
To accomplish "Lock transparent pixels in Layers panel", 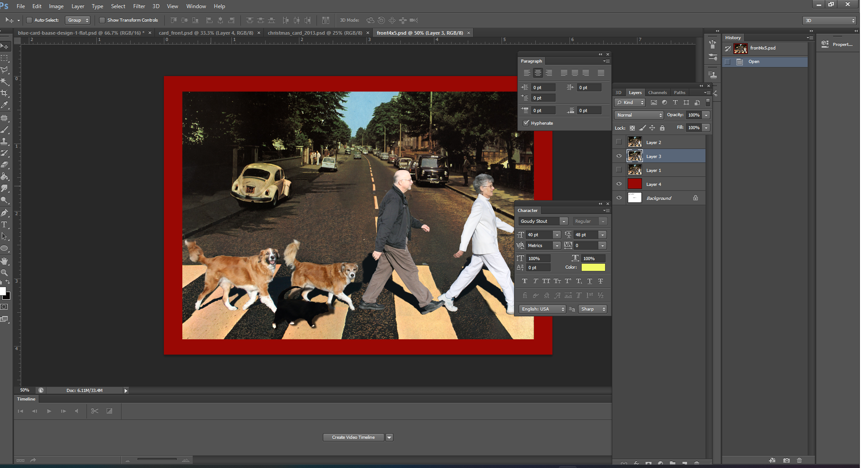I will pos(632,128).
